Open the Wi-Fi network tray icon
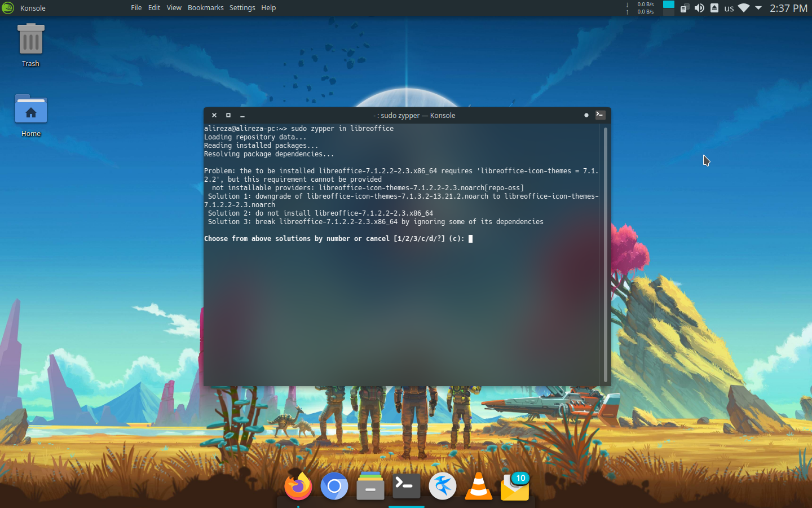The width and height of the screenshot is (812, 508). click(x=744, y=8)
